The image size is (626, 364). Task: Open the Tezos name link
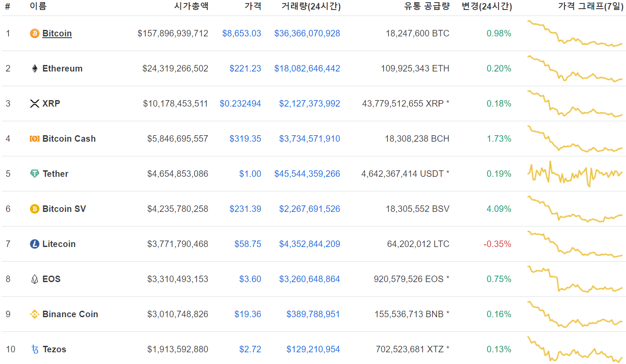pos(54,349)
